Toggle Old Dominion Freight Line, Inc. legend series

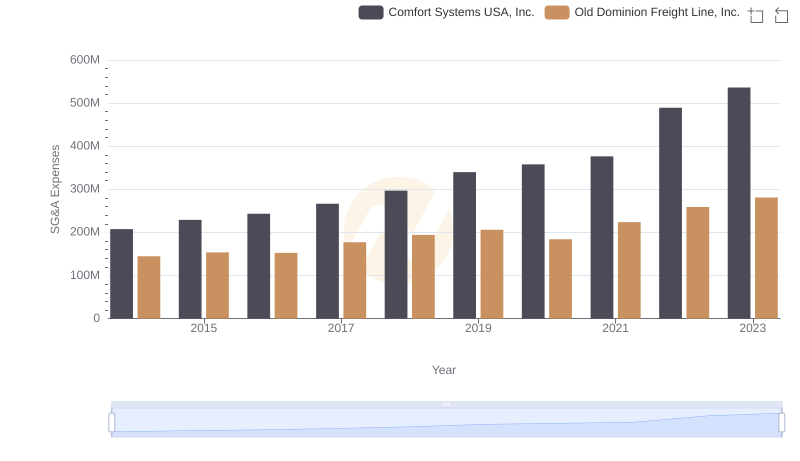642,12
